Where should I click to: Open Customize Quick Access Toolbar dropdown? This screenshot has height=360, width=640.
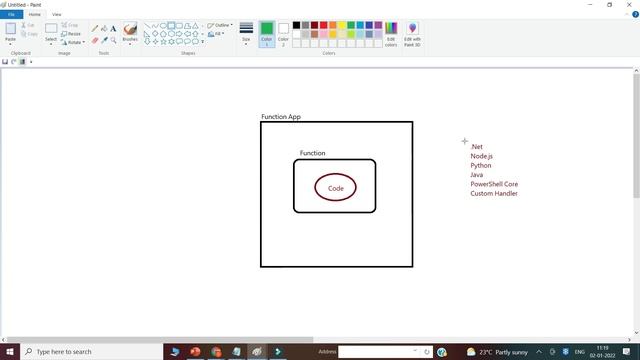click(x=31, y=62)
